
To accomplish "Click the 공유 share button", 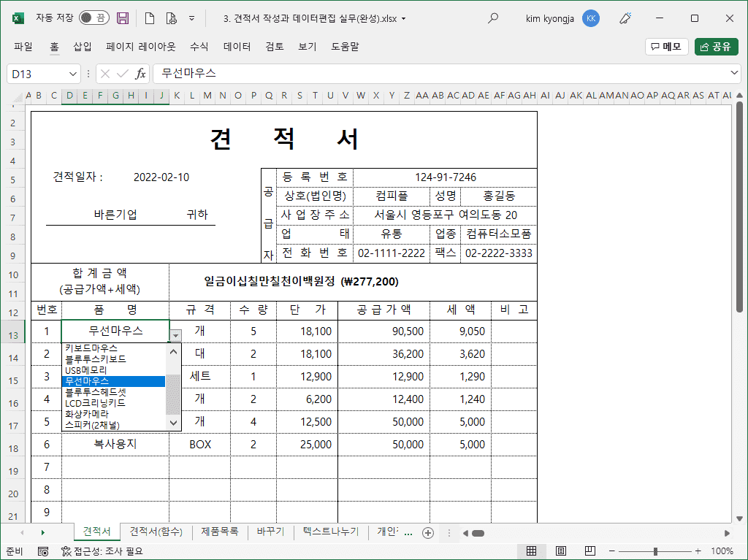I will pyautogui.click(x=716, y=47).
